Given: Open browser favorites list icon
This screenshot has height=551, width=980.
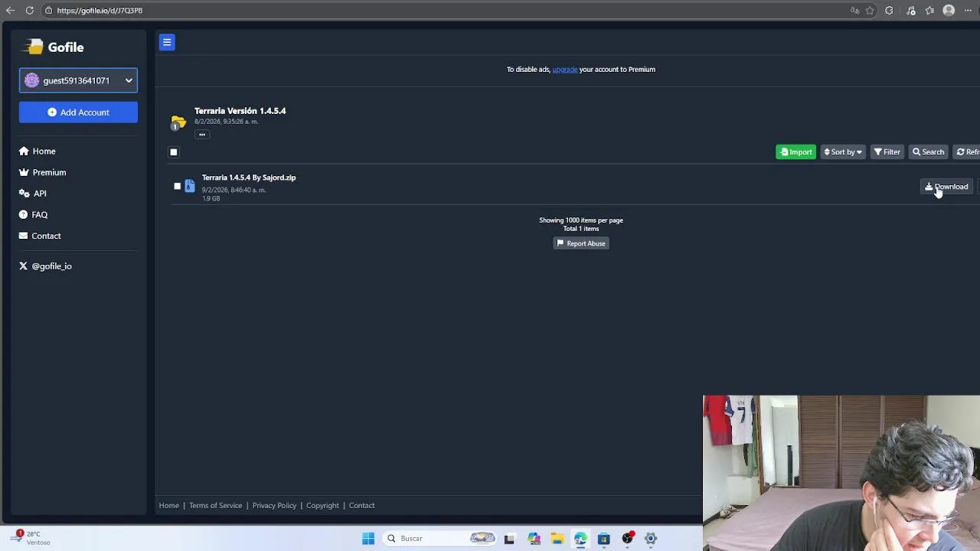Looking at the screenshot, I should (x=929, y=11).
